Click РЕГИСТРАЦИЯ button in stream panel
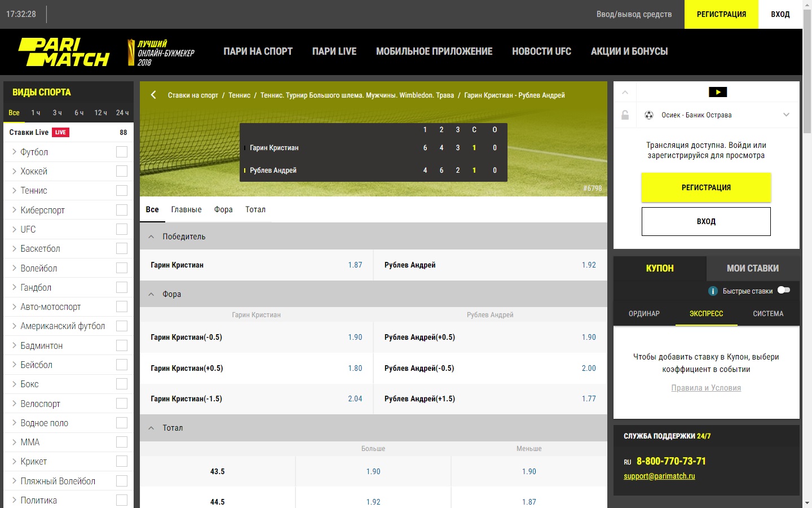Screen dimensions: 812x508 (x=706, y=187)
